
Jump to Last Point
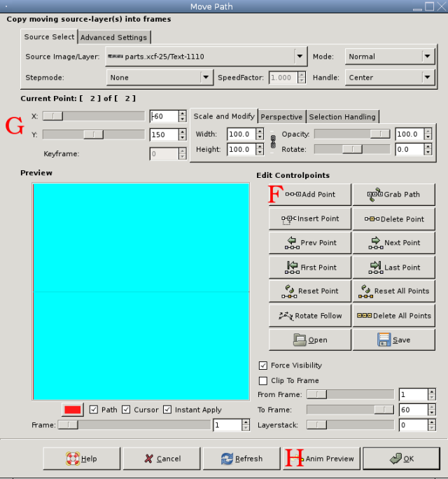tap(393, 268)
